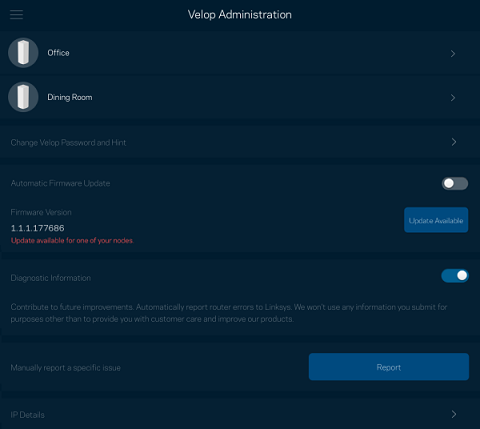The width and height of the screenshot is (480, 429).
Task: Click the Report button
Action: [x=389, y=367]
